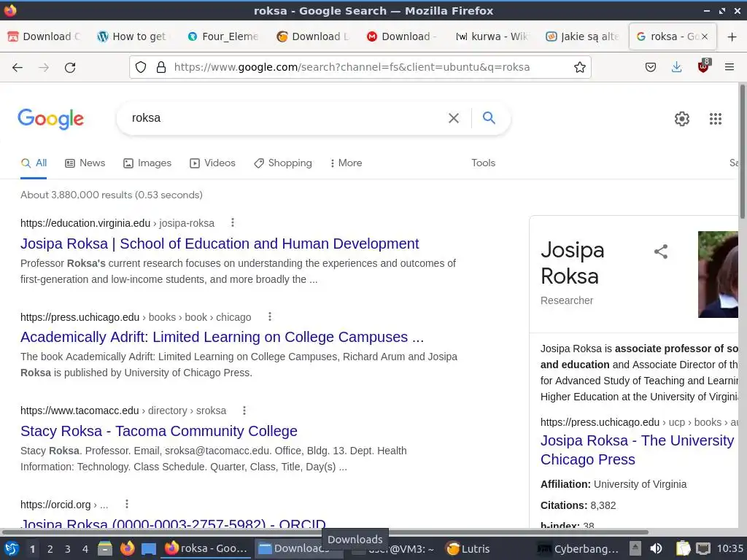Go back with the browser back arrow
This screenshot has width=747, height=560.
click(x=18, y=68)
